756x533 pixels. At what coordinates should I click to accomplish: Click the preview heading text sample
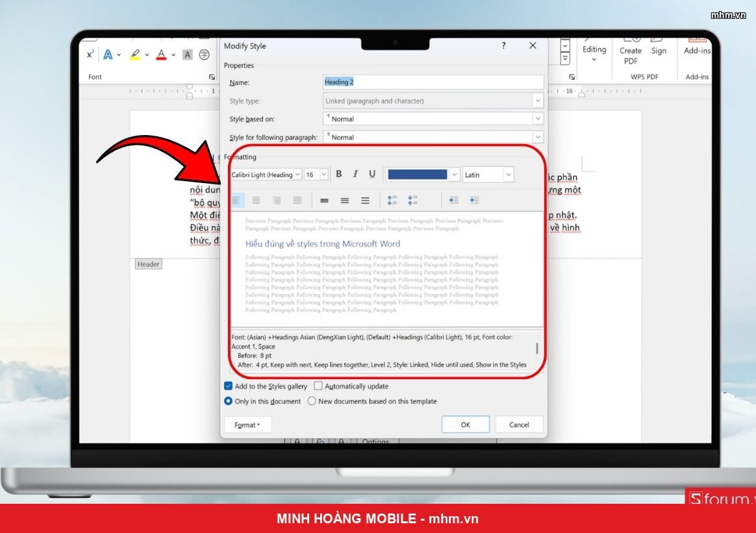(x=323, y=244)
